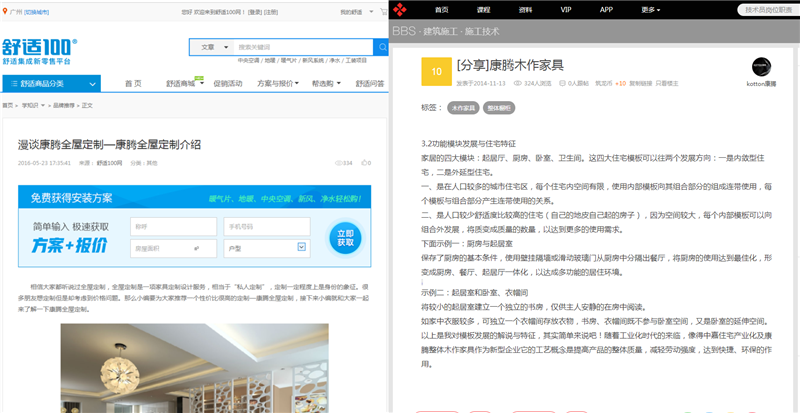Click the thumbs-up like icon

coord(364,163)
